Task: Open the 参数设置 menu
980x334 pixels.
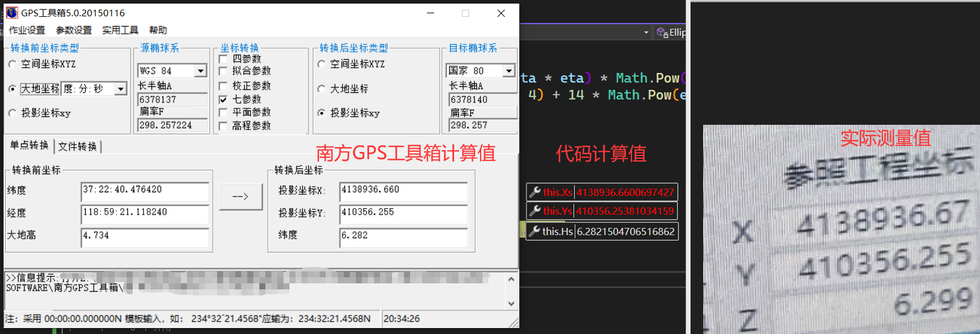Action: (74, 30)
